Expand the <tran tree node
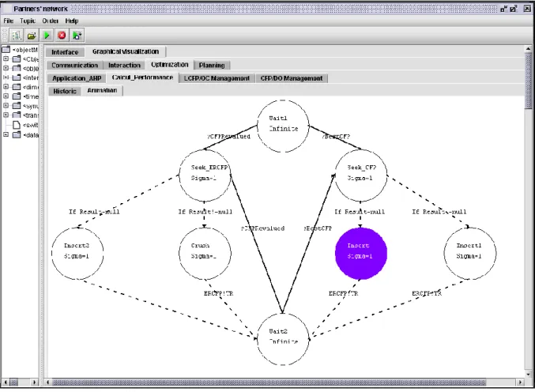This screenshot has width=535, height=392. (6, 115)
